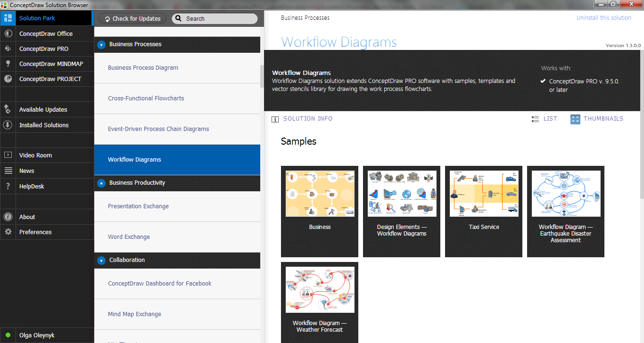Click the Installed Solutions download icon
This screenshot has width=644, height=343.
[8, 125]
